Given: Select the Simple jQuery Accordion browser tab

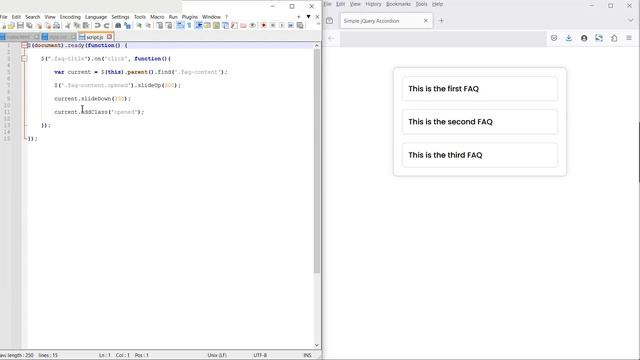Looking at the screenshot, I should [386, 21].
